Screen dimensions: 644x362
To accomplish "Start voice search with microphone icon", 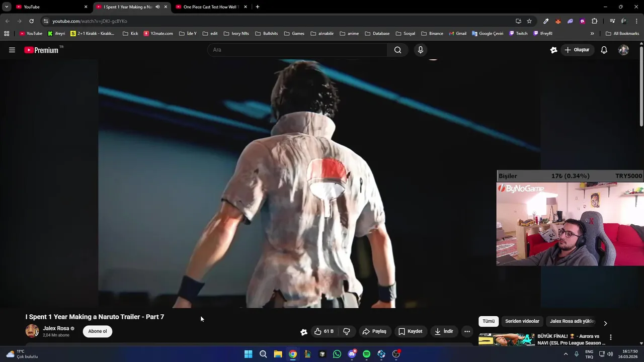I will tap(421, 50).
